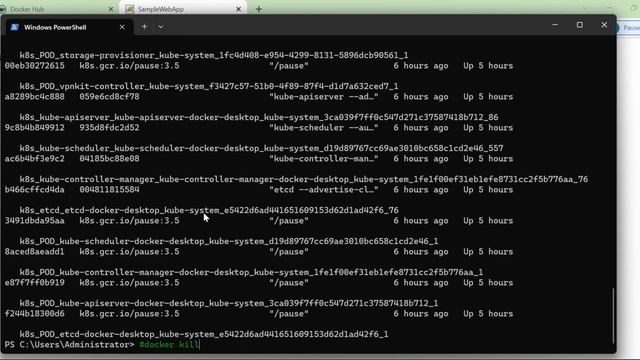Image resolution: width=640 pixels, height=360 pixels.
Task: Click the k8s_POD_kube-scheduler-docker-desktop name
Action: (x=229, y=241)
